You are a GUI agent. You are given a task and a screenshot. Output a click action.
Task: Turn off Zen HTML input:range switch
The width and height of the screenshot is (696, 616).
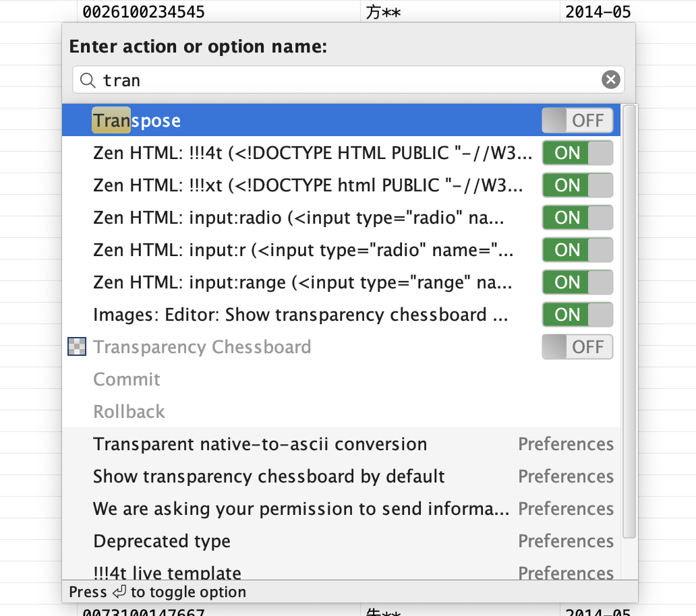[x=577, y=282]
